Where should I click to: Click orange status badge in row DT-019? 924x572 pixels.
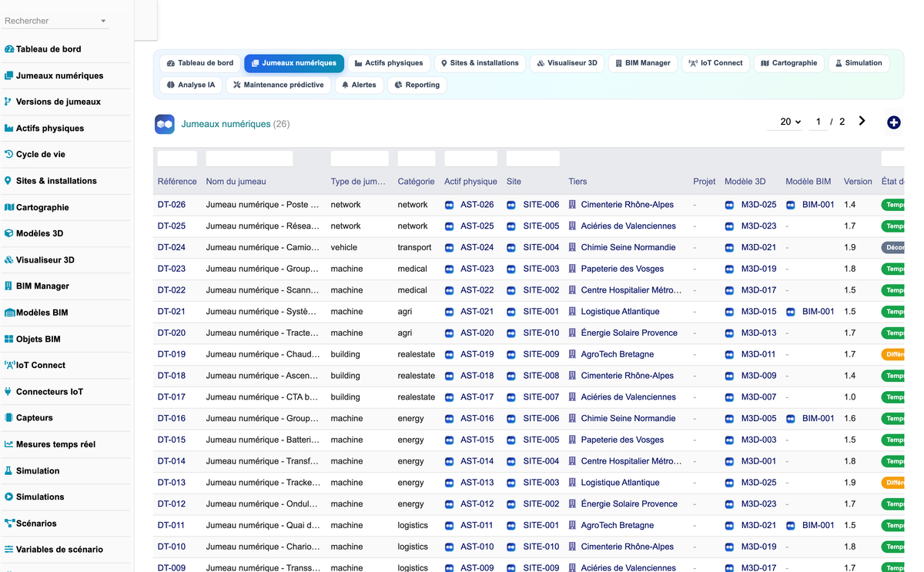tap(892, 355)
